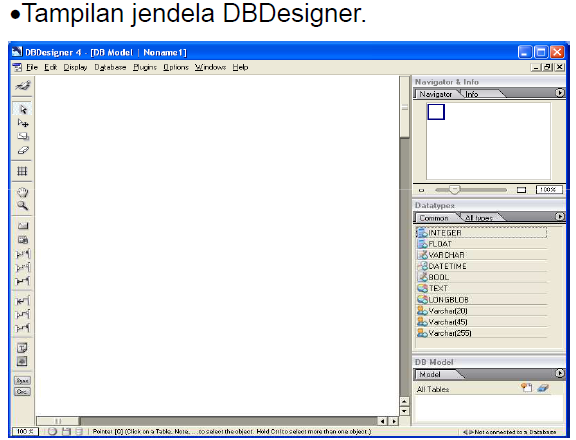Click the All Tables node
This screenshot has width=576, height=440.
click(433, 389)
